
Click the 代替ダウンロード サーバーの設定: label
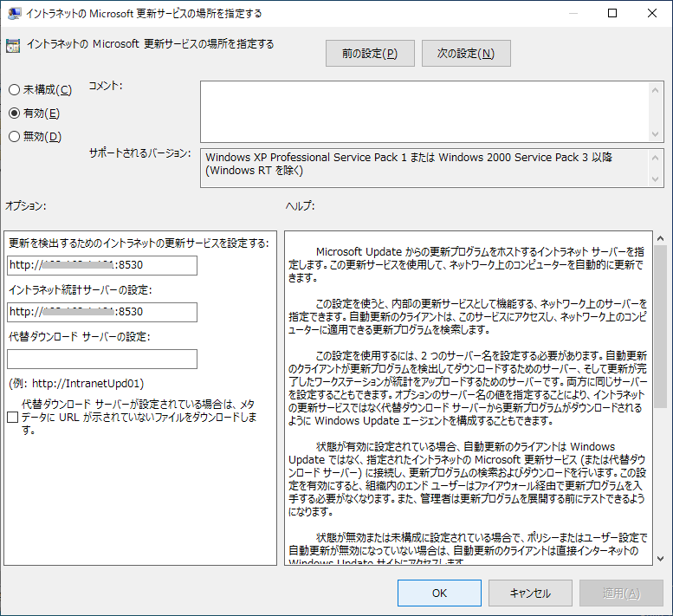pyautogui.click(x=80, y=336)
